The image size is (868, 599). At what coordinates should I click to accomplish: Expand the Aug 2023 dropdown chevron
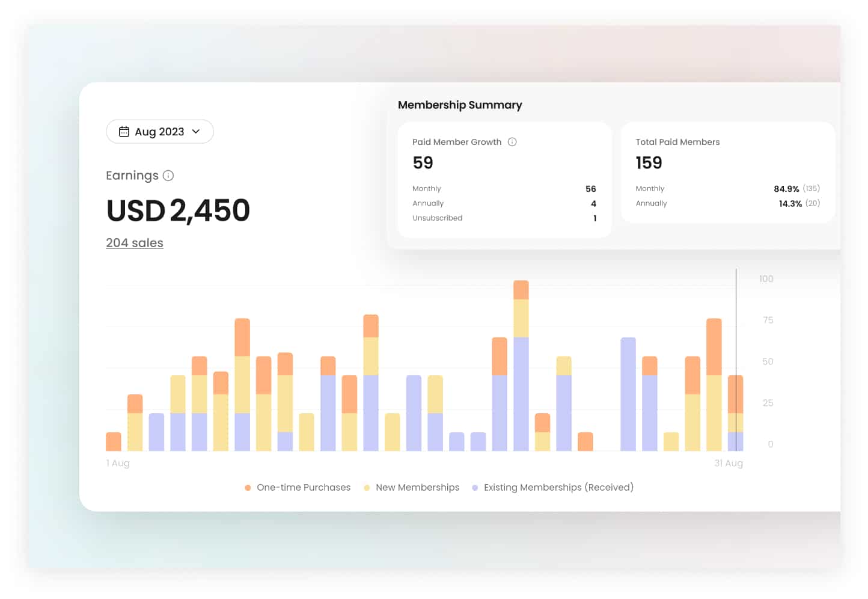click(x=196, y=132)
